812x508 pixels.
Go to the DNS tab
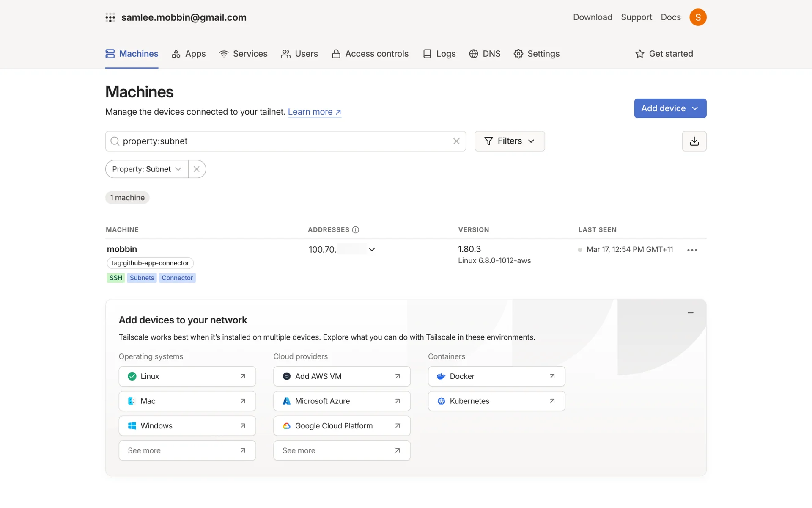(x=485, y=54)
